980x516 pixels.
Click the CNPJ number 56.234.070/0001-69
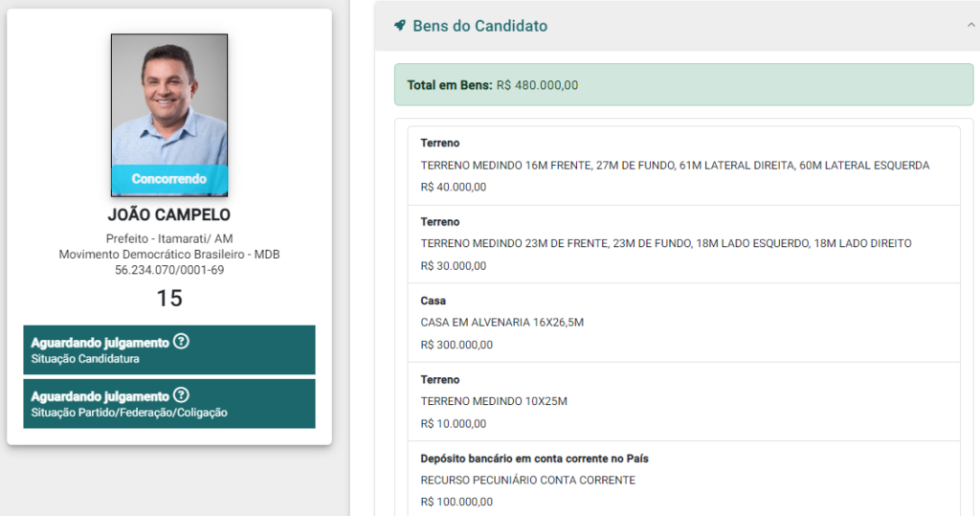(169, 270)
